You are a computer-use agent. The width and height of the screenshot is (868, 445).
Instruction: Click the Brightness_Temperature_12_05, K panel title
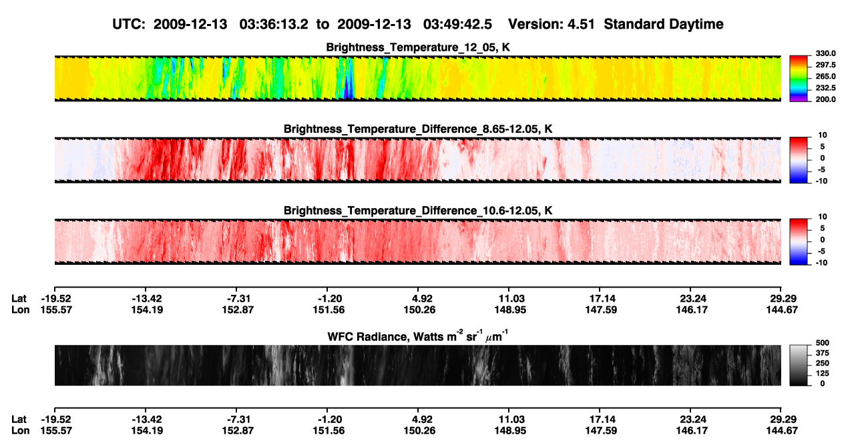pyautogui.click(x=418, y=47)
